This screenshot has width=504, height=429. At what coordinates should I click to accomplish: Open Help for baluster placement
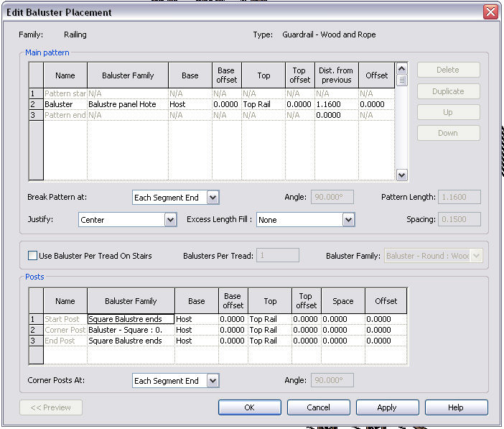pos(455,407)
